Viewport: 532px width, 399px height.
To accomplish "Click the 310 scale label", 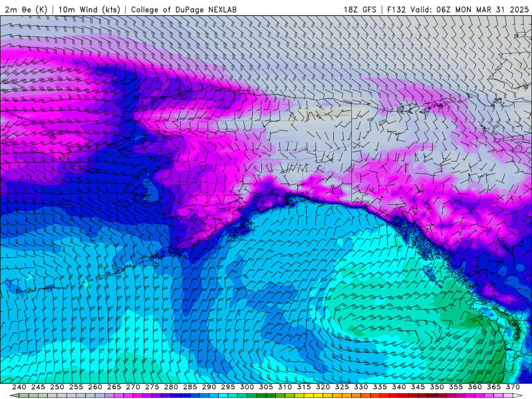I will [x=285, y=387].
